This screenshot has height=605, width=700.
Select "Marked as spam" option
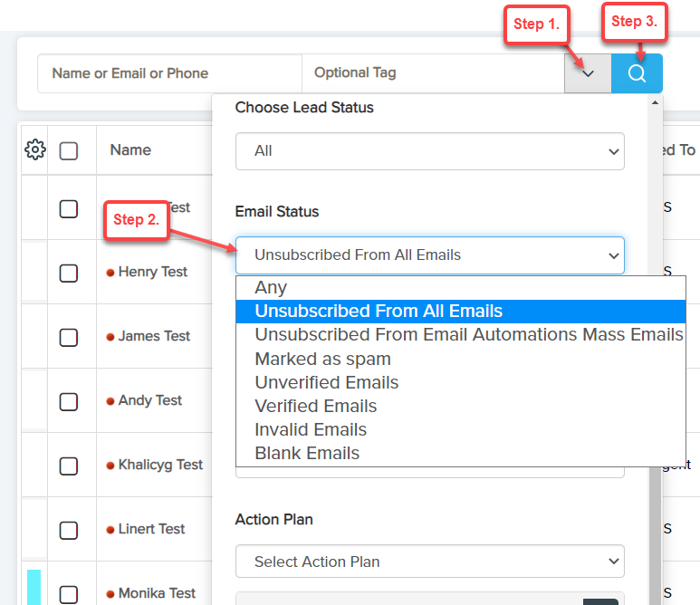coord(322,359)
